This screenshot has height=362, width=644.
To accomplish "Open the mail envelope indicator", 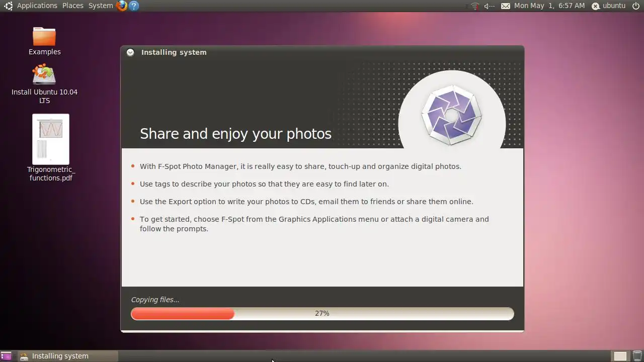I will point(506,6).
